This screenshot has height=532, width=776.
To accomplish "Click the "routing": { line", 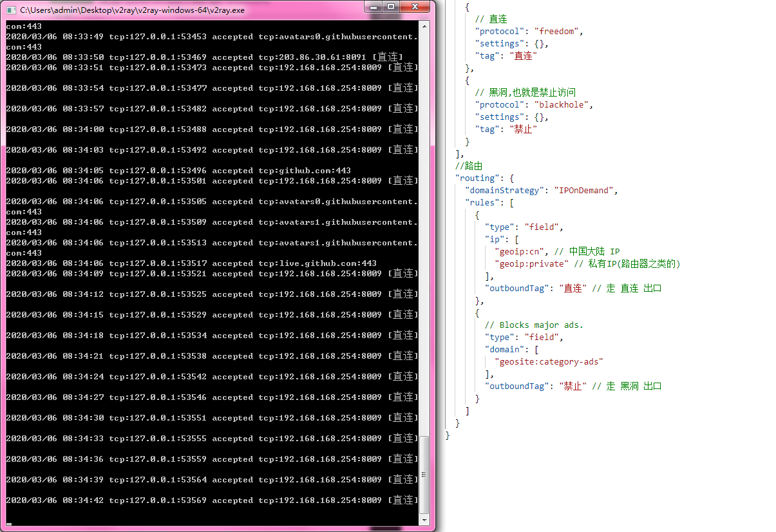I will coord(484,178).
